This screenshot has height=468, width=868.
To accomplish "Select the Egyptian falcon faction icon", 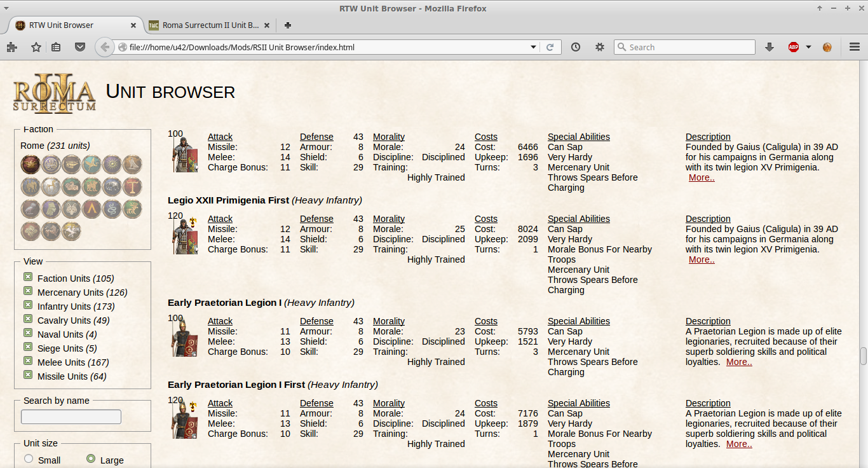I will click(x=132, y=164).
